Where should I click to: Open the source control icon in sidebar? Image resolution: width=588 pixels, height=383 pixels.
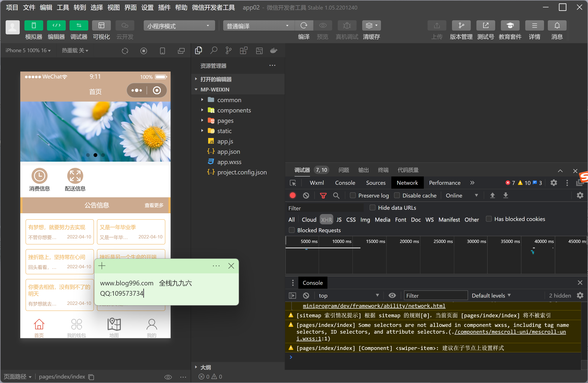[228, 51]
